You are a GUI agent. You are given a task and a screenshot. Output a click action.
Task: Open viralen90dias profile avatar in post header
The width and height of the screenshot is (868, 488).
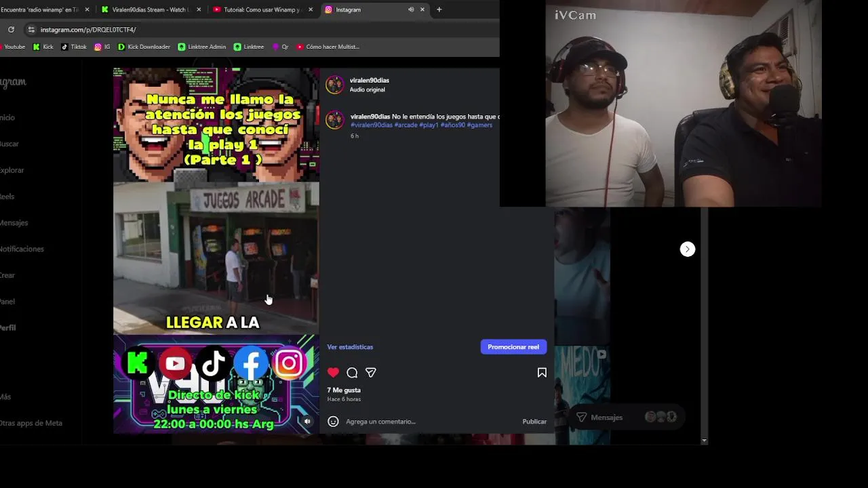tap(335, 85)
